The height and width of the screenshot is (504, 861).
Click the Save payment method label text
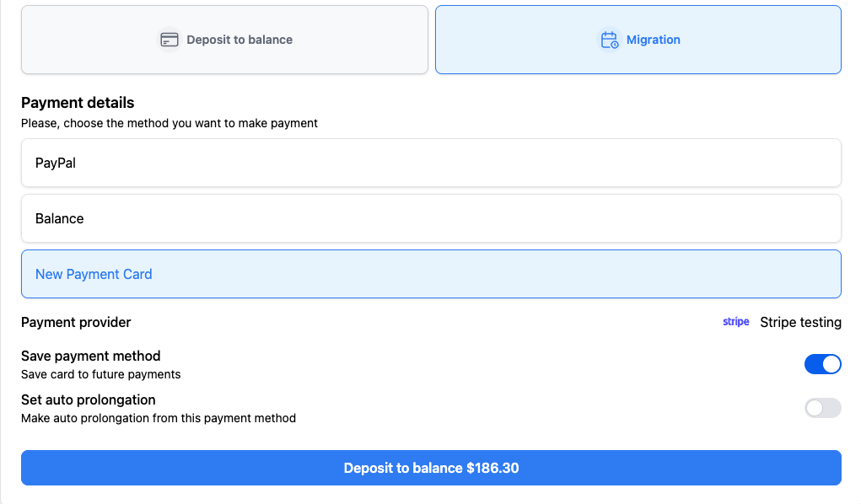[x=90, y=356]
